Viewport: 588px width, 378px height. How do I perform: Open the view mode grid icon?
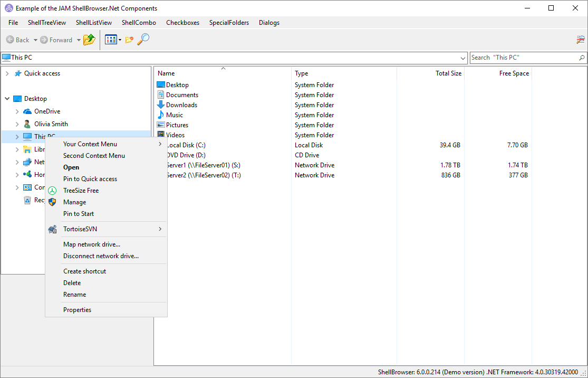tap(111, 40)
